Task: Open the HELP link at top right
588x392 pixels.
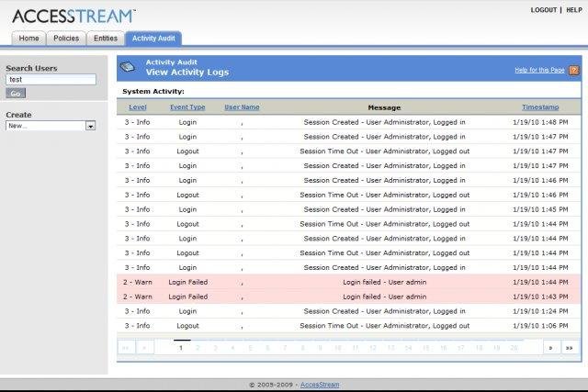Action: (574, 10)
